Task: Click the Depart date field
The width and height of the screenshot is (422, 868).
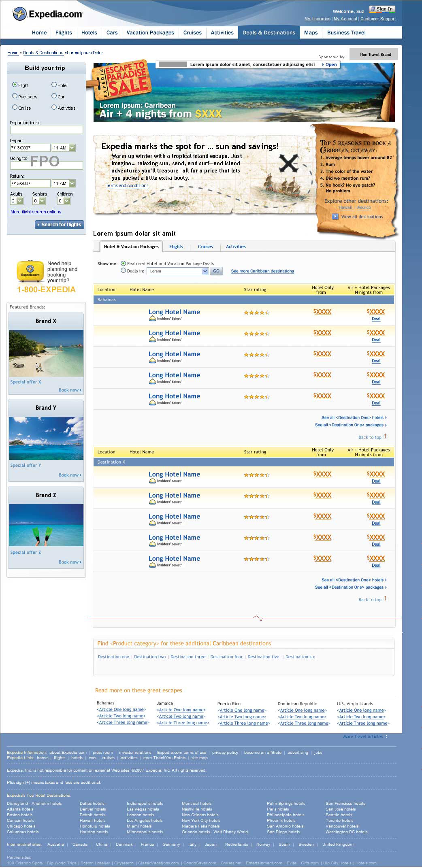Action: 30,148
